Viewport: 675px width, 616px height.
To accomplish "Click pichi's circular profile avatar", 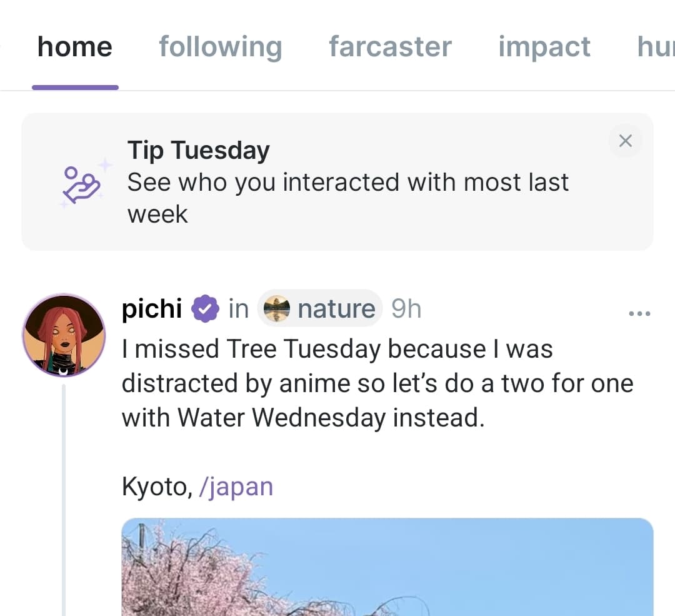I will (64, 335).
